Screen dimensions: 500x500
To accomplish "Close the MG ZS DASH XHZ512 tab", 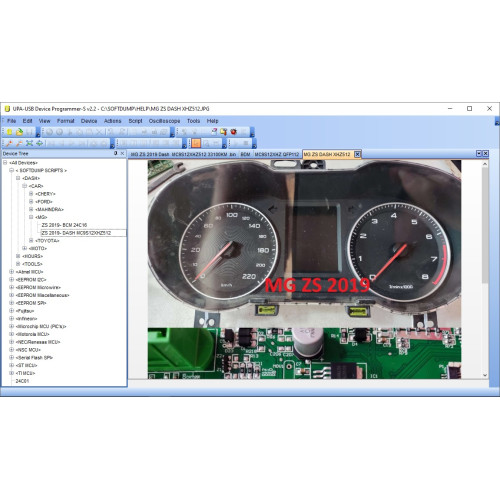I will click(357, 154).
